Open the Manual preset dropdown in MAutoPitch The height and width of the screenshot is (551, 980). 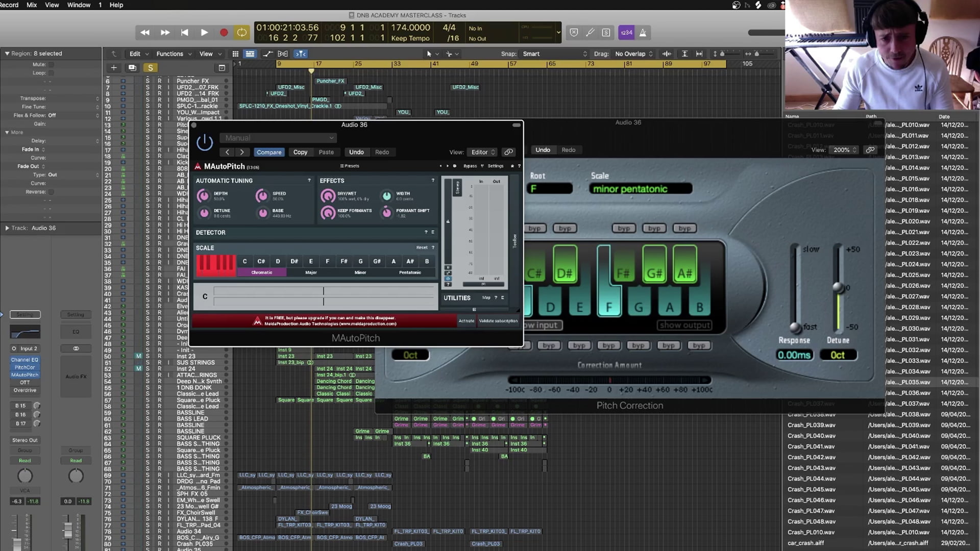click(279, 138)
